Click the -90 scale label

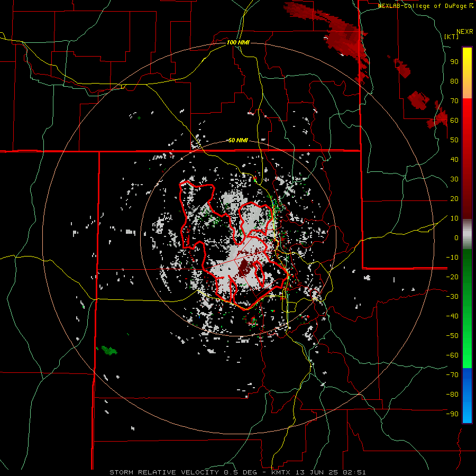click(452, 414)
